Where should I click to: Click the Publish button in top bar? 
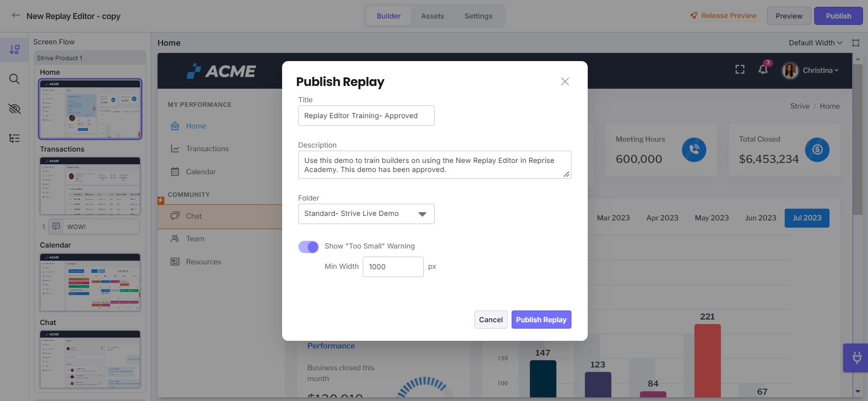coord(838,16)
